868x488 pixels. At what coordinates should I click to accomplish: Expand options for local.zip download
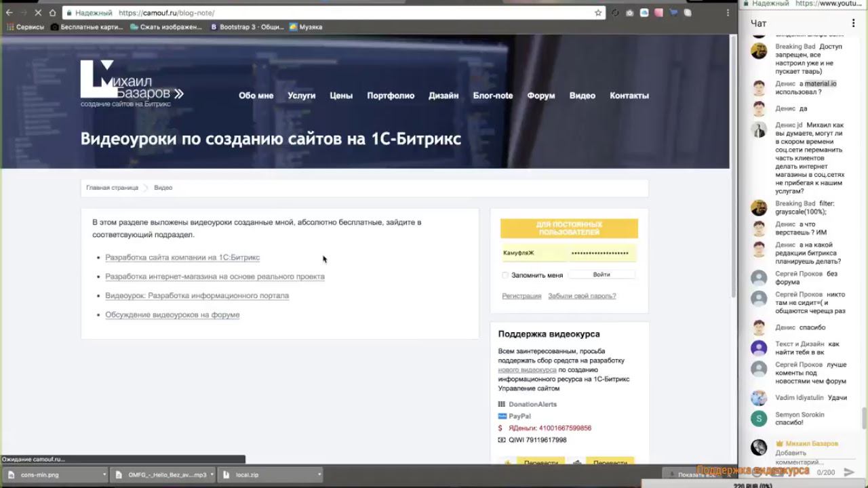pos(319,475)
